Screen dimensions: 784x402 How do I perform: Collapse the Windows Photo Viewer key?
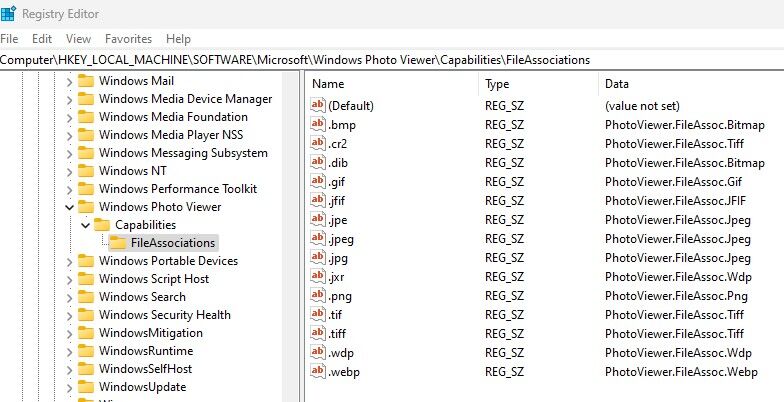click(69, 208)
